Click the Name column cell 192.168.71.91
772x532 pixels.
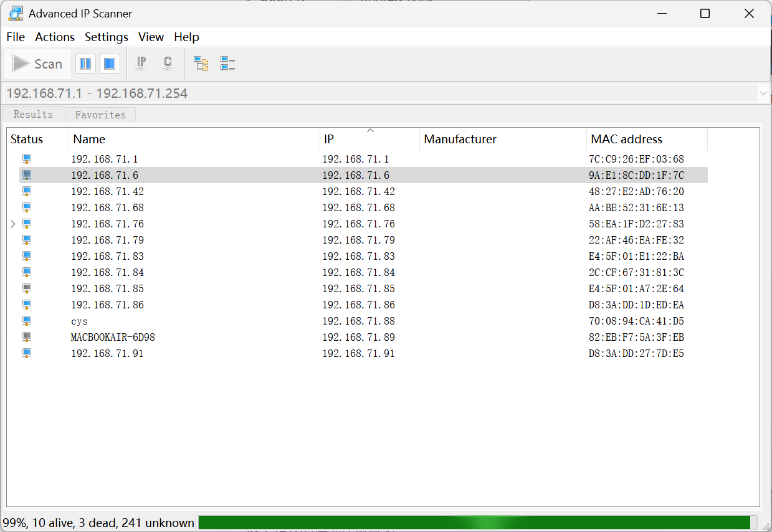(107, 353)
